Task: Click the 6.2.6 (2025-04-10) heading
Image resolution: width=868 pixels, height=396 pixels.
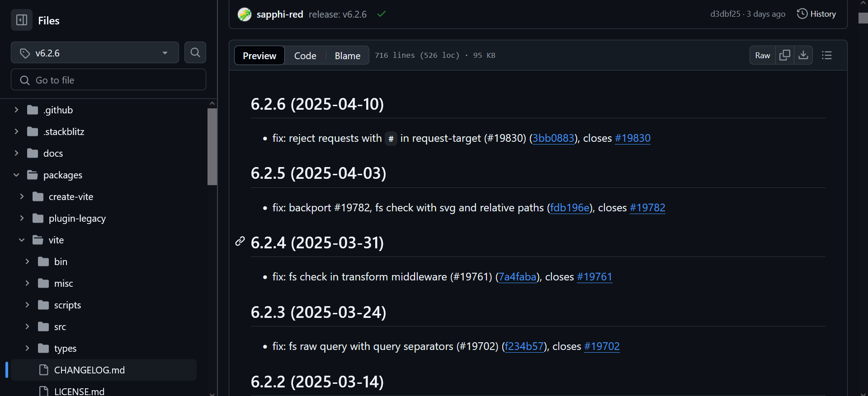Action: (317, 104)
